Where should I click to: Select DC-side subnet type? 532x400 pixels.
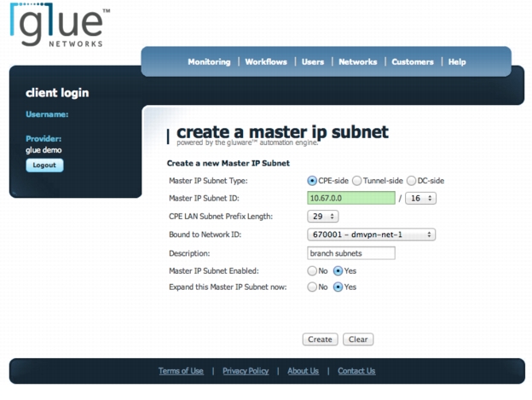[411, 181]
